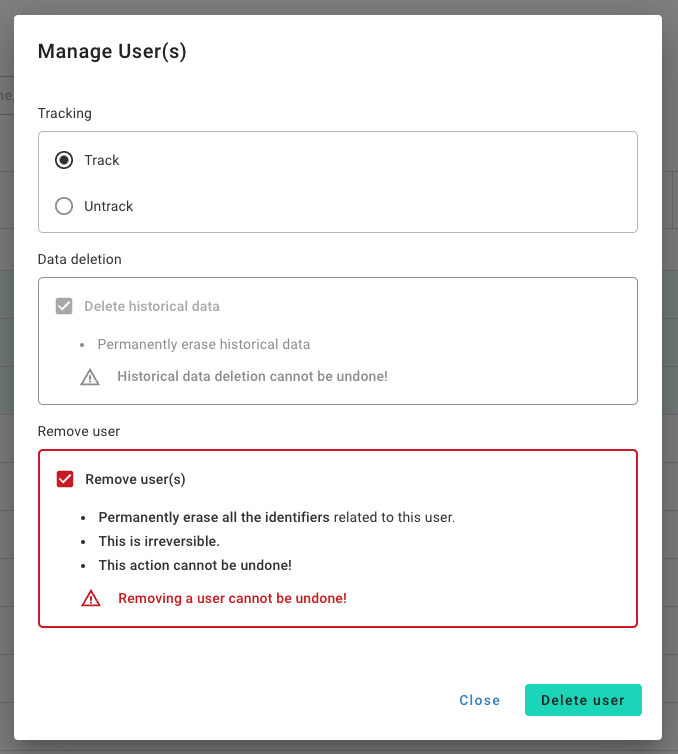
Task: Click 'This is irreversible.' bullet text
Action: 159,541
